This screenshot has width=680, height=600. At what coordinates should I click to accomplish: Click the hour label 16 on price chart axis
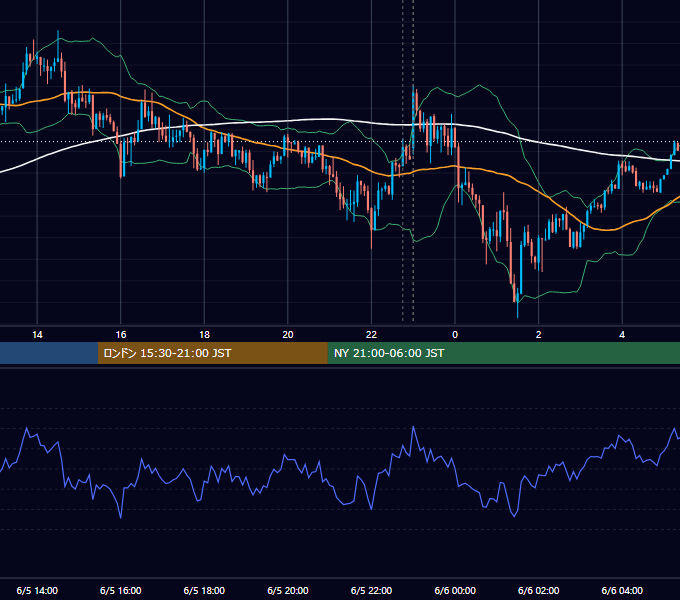pyautogui.click(x=121, y=335)
